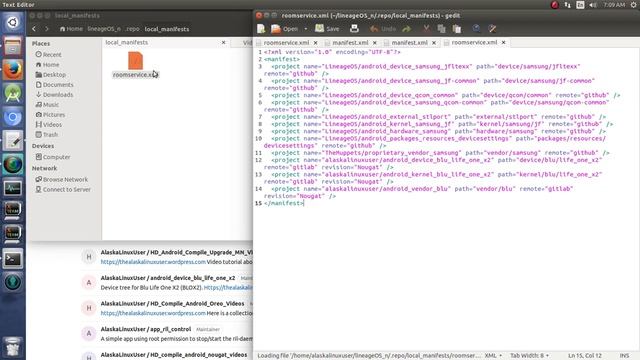Open the system gear menu in top panel
Image resolution: width=640 pixels, height=360 pixels.
(633, 5)
